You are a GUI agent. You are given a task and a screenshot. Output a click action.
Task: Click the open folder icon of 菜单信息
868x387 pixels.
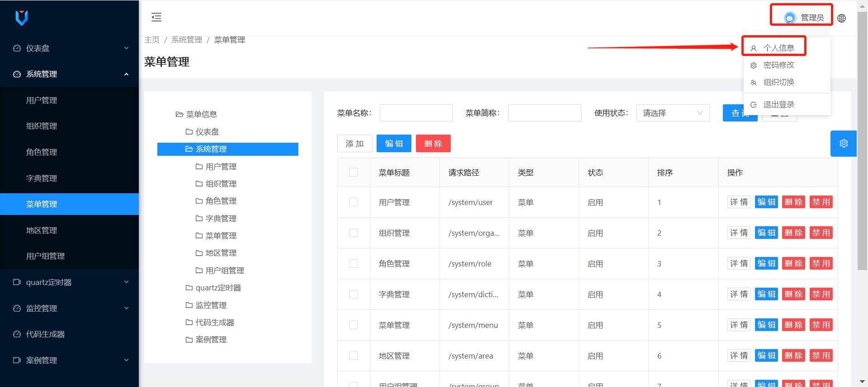tap(179, 114)
